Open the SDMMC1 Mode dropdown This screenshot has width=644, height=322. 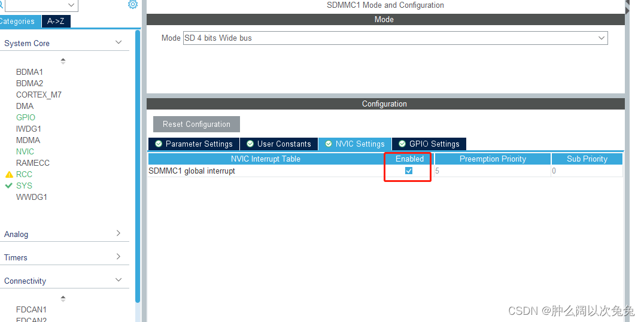(x=395, y=38)
